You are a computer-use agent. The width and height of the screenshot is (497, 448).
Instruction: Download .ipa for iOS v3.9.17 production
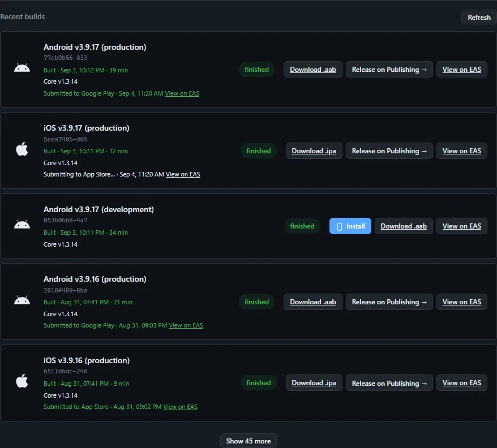pos(314,151)
